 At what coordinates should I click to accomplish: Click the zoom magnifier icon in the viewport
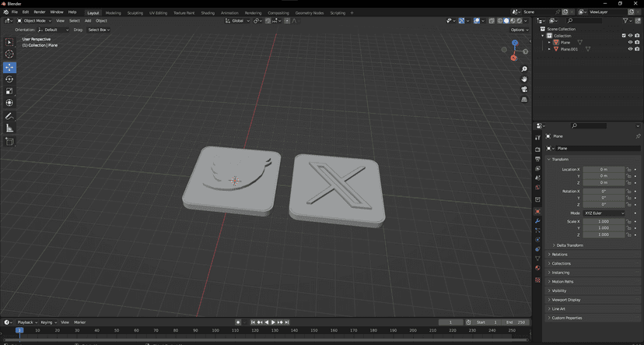click(524, 69)
